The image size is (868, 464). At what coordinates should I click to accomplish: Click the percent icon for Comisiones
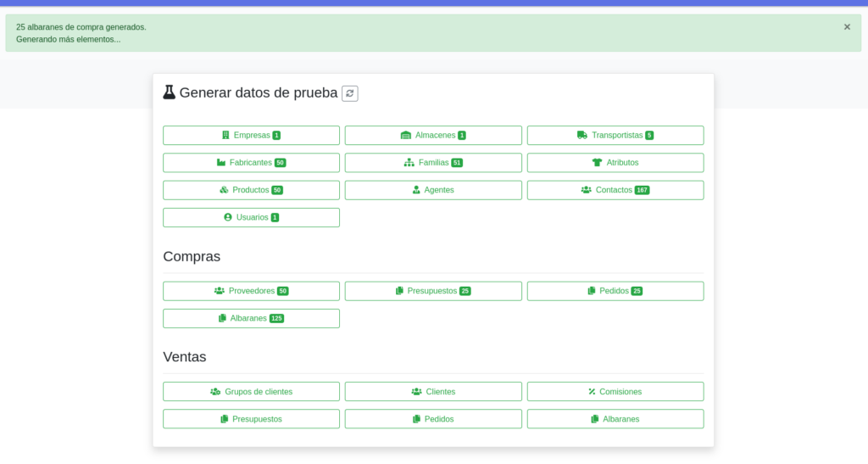[x=592, y=392]
